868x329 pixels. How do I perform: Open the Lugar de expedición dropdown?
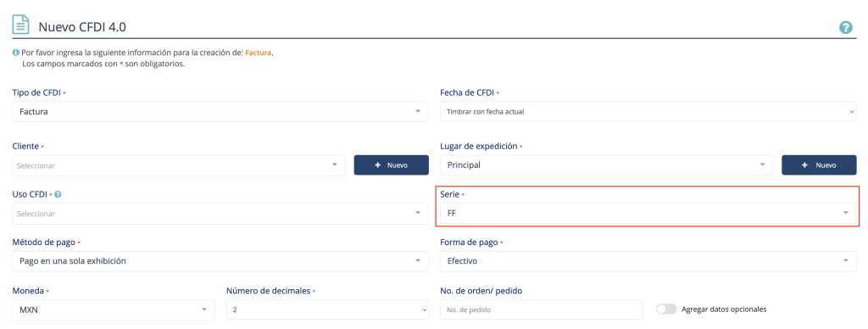click(x=606, y=164)
